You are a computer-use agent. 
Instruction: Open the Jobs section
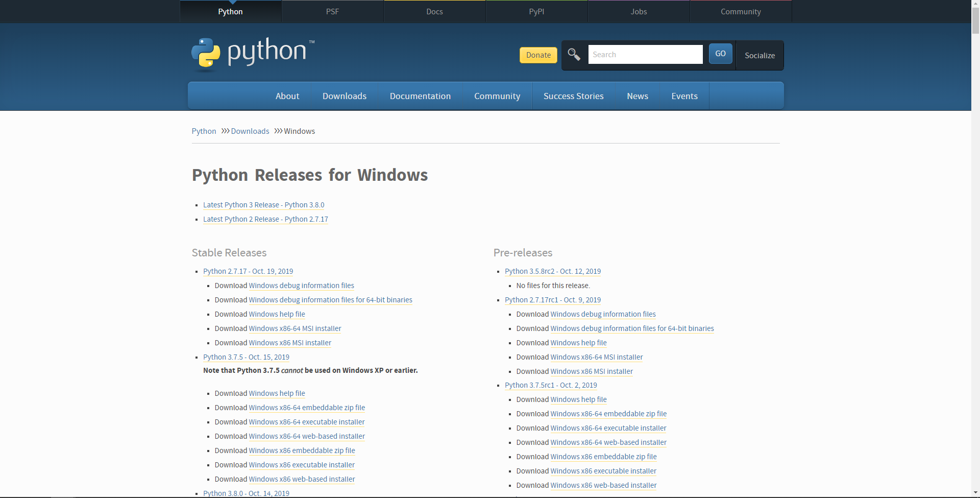pos(639,11)
